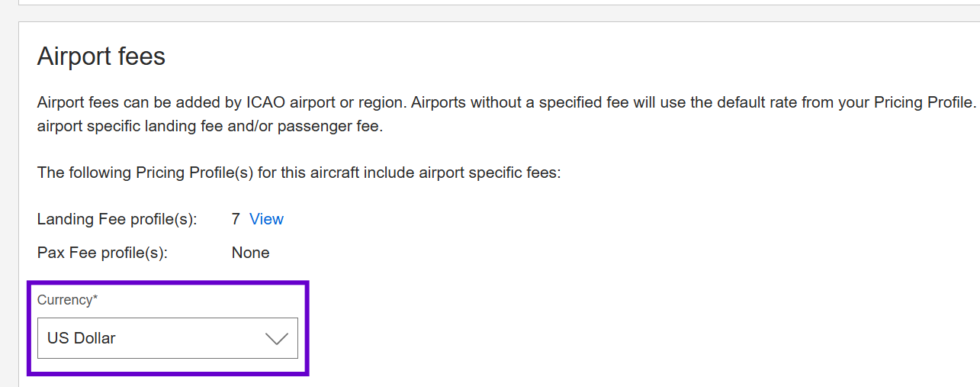
Task: Click the Landing Fee profile(s) label
Action: (117, 219)
